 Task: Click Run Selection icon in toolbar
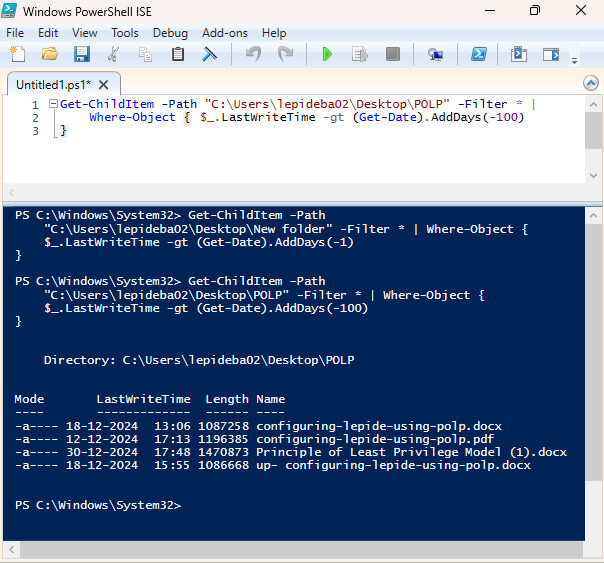[x=359, y=54]
